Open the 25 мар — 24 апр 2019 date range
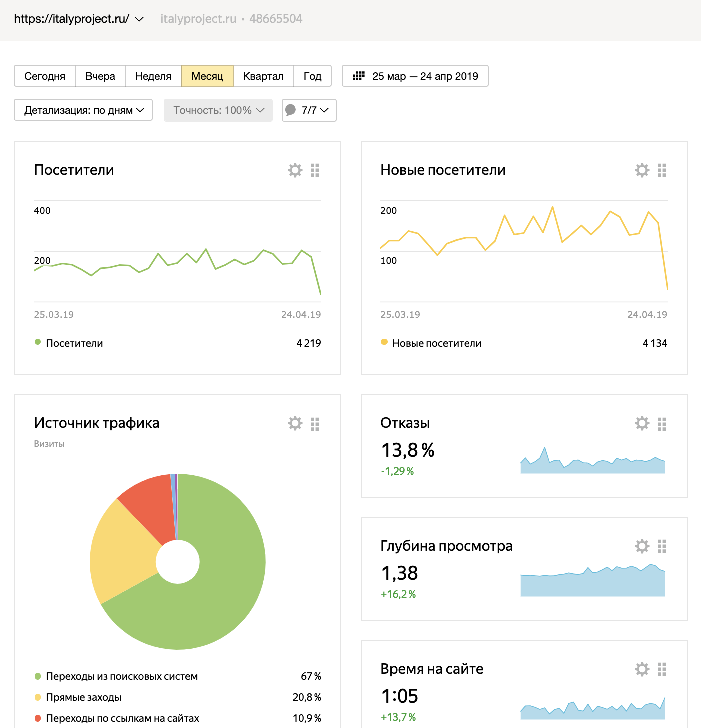 [425, 76]
